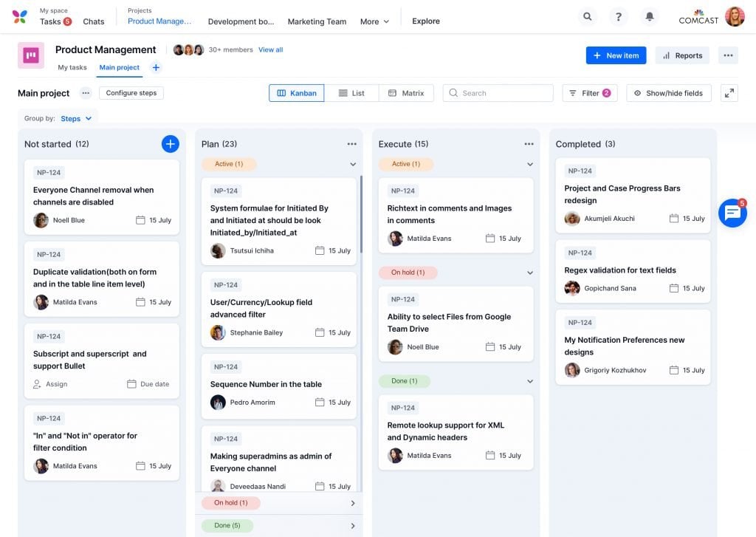The image size is (756, 537).
Task: Open the user profile avatar
Action: (735, 16)
